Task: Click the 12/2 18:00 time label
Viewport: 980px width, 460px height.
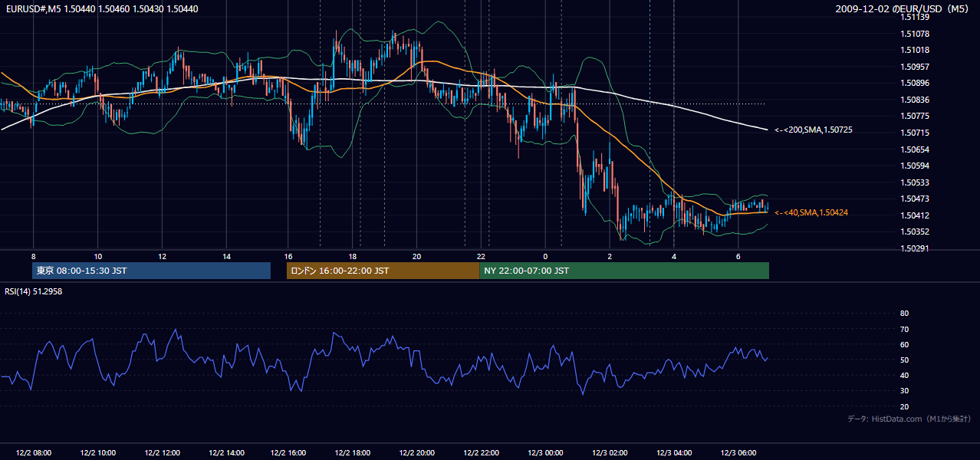Action: point(353,453)
